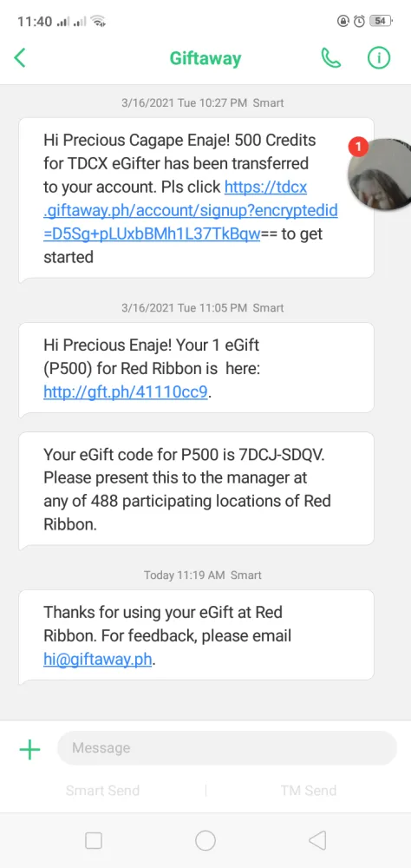This screenshot has height=868, width=411.
Task: Focus the Message input field
Action: [x=227, y=748]
